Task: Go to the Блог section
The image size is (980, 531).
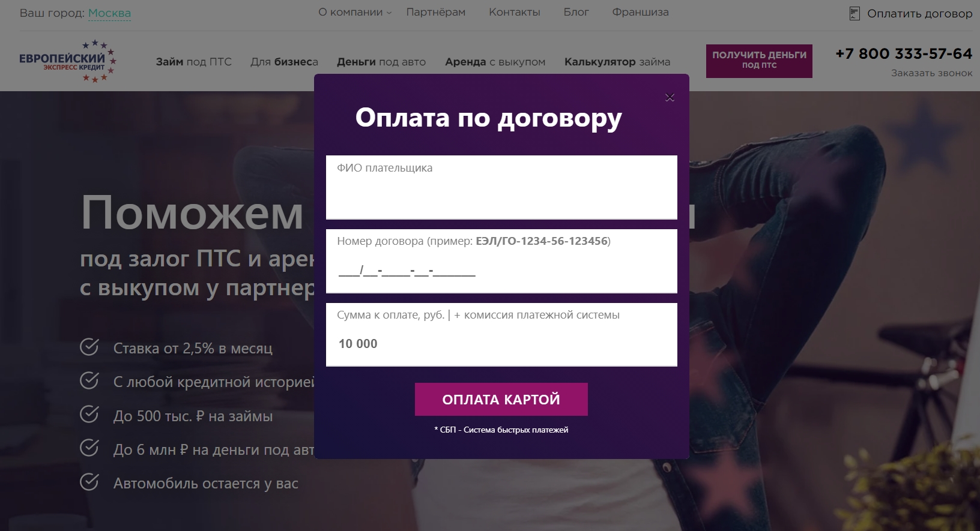Action: (x=576, y=12)
